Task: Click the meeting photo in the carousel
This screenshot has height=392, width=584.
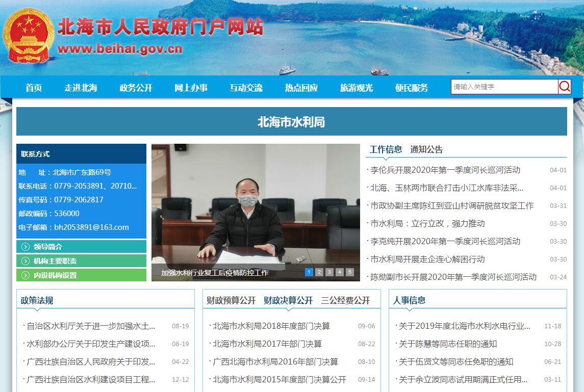Action: [x=256, y=204]
